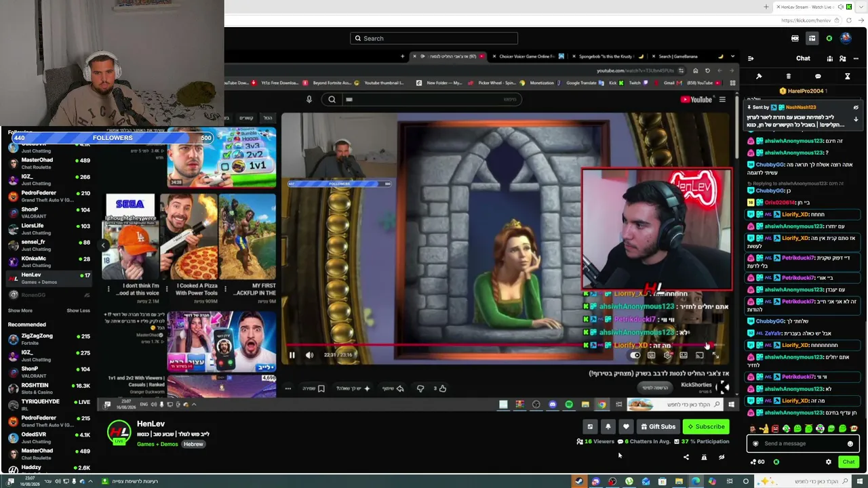The width and height of the screenshot is (868, 488).
Task: Open the YouTube hamburger menu in stream
Action: (x=722, y=100)
